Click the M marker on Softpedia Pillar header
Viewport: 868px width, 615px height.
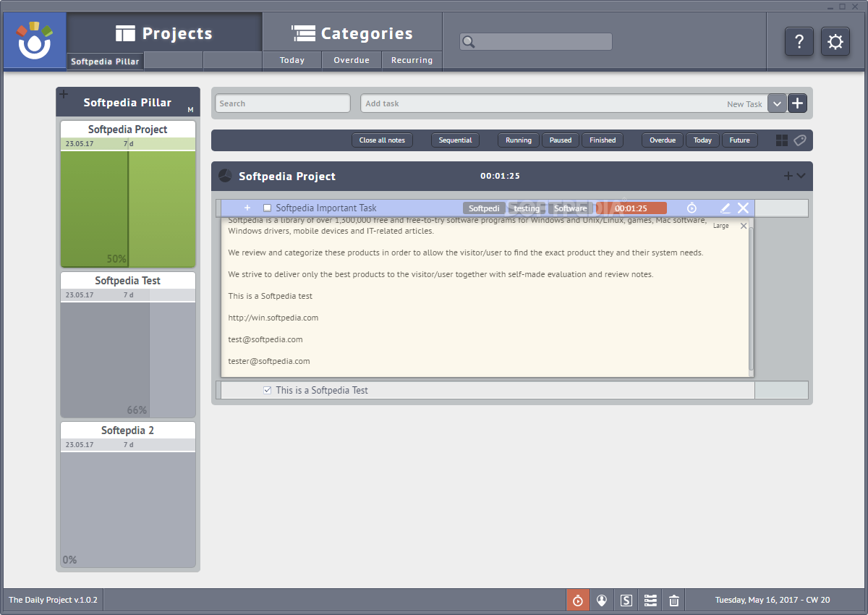[x=190, y=110]
